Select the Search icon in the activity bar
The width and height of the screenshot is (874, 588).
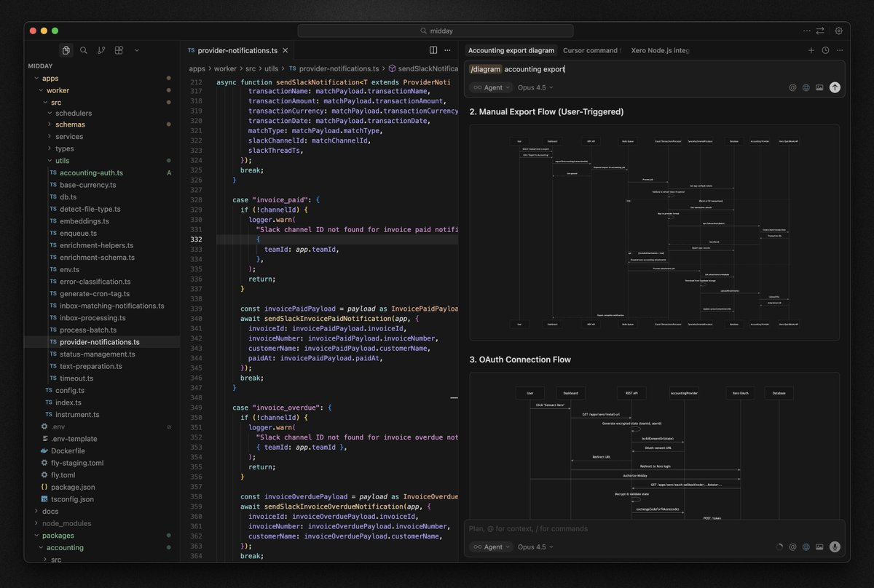[x=84, y=50]
